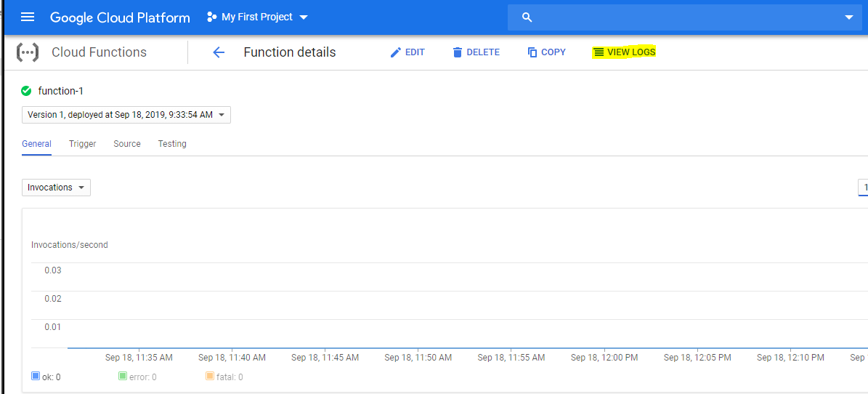Click the Copy icon

coord(532,52)
